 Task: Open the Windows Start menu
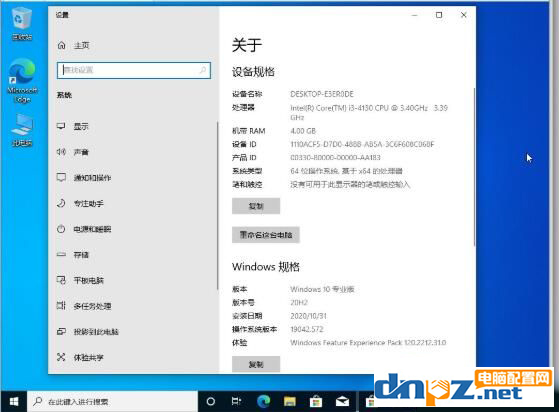[14, 402]
